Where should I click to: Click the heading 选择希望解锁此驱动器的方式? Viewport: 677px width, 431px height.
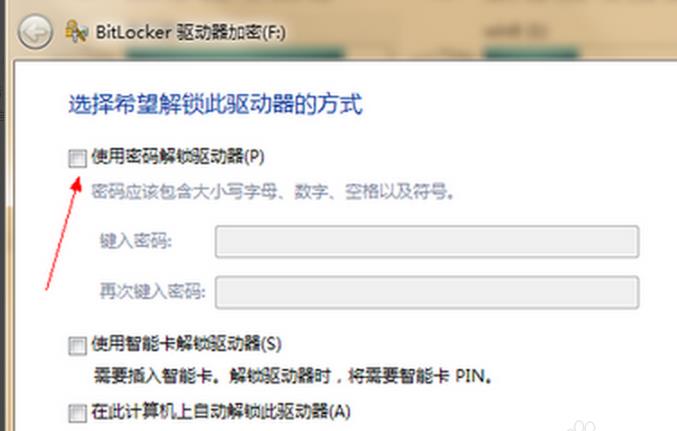tap(215, 104)
